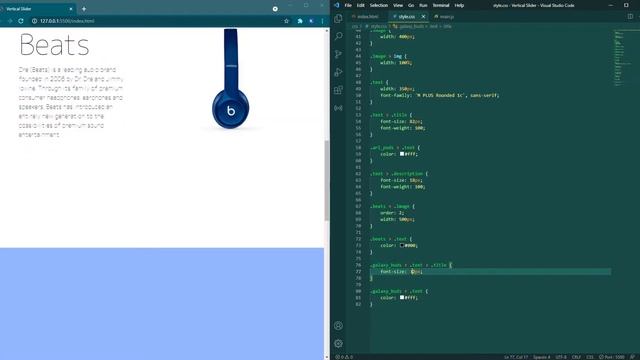The height and width of the screenshot is (360, 640).
Task: Open the Chrome three-dot menu
Action: tap(322, 21)
